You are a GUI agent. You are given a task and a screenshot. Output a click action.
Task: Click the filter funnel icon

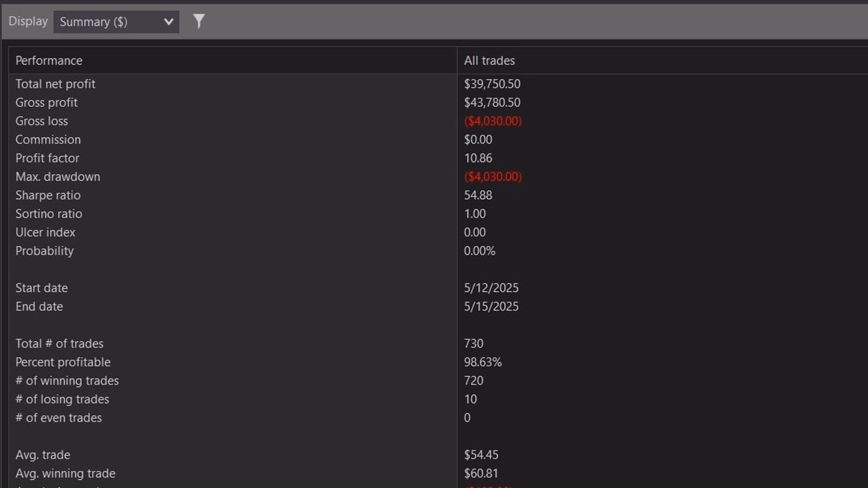[199, 21]
